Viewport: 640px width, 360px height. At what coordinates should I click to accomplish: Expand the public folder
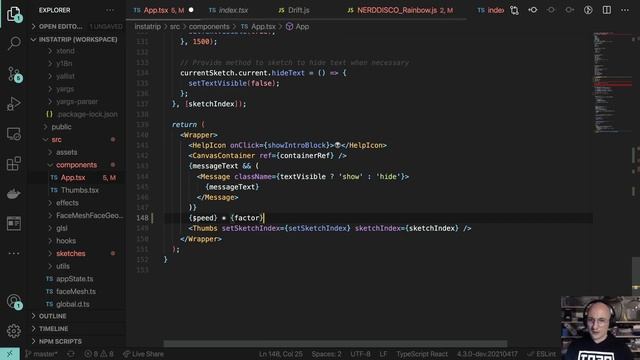(61, 127)
